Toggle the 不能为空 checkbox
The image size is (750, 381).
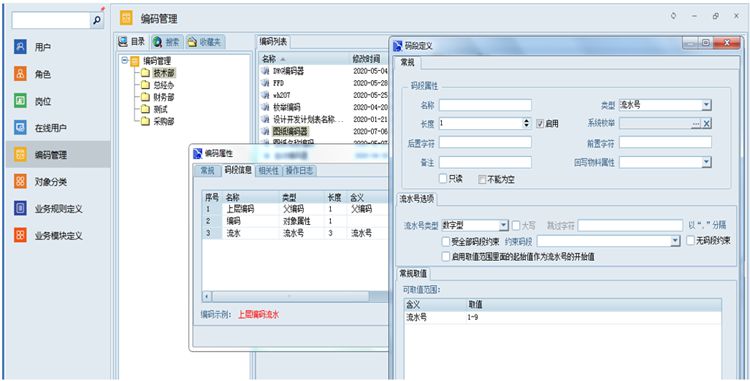pos(482,180)
